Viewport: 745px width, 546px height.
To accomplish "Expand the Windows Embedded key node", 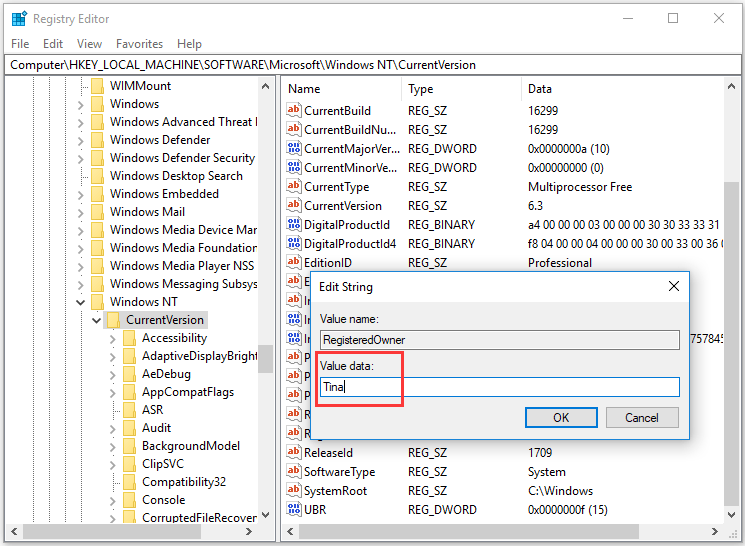I will pyautogui.click(x=80, y=194).
